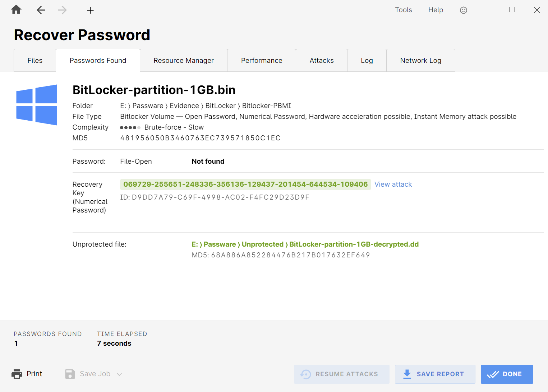
Task: Click the 7 seconds time elapsed value
Action: point(114,343)
